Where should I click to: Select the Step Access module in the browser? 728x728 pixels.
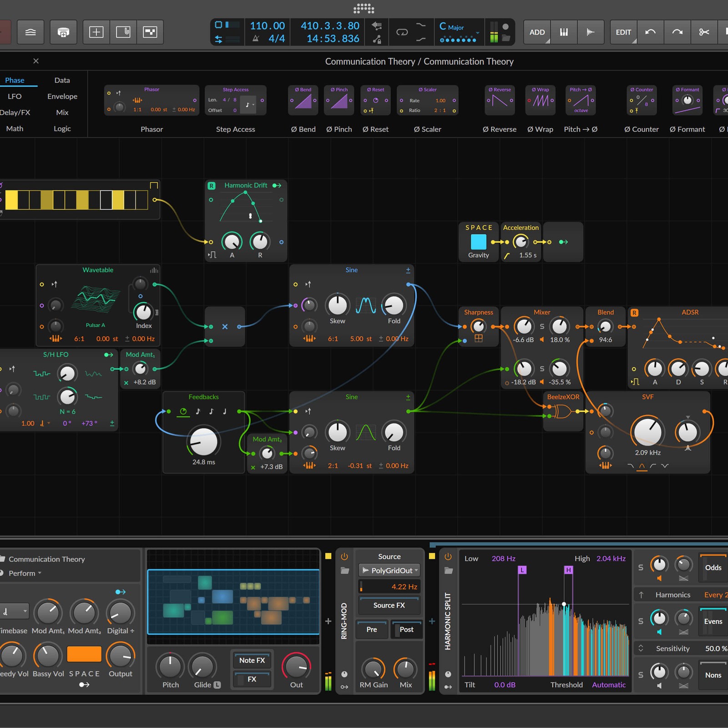pos(235,100)
